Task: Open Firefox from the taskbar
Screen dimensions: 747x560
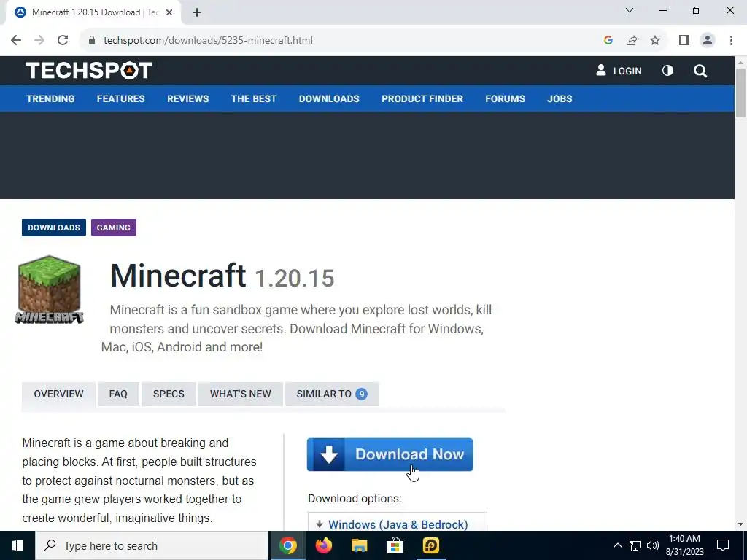Action: point(323,545)
